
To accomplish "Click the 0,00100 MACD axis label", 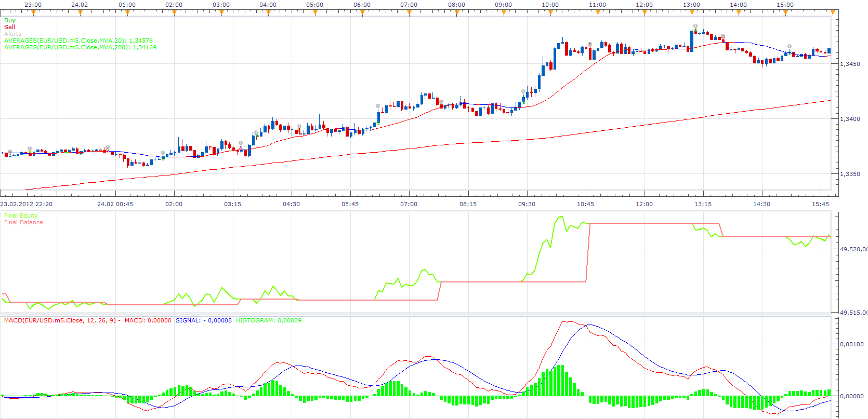I will pyautogui.click(x=852, y=344).
